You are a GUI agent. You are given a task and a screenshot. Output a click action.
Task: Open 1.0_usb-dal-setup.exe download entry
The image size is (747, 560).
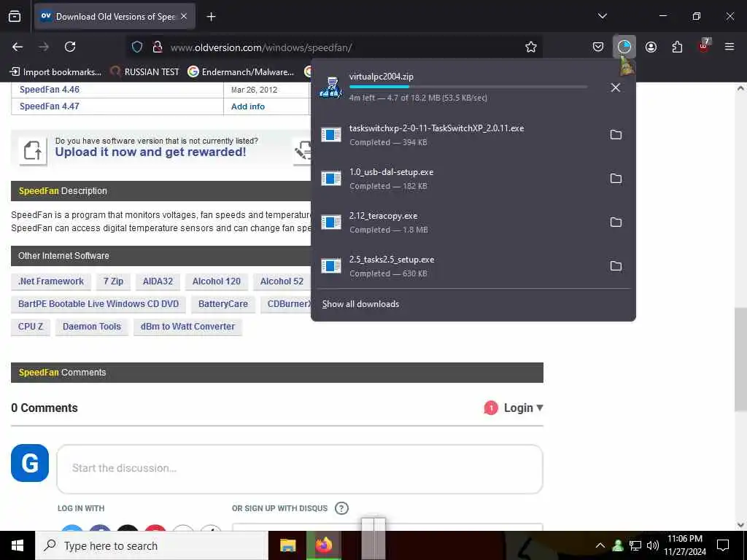pyautogui.click(x=457, y=179)
